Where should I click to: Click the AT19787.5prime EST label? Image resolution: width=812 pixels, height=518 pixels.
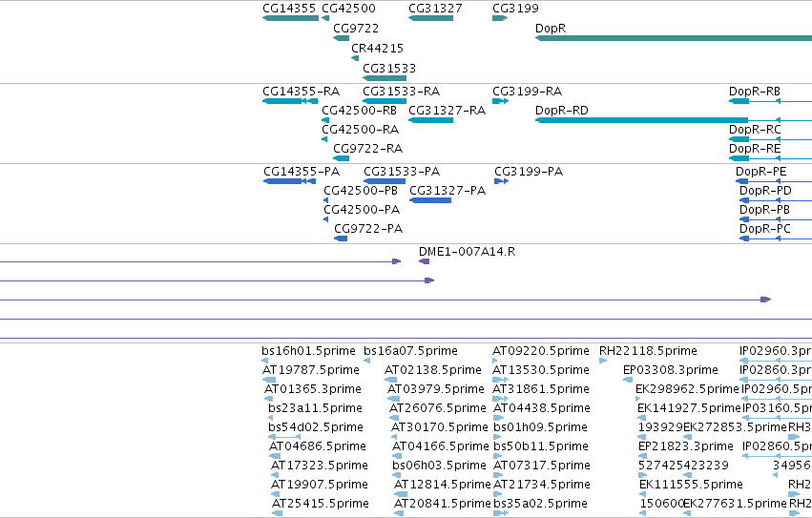pyautogui.click(x=311, y=370)
